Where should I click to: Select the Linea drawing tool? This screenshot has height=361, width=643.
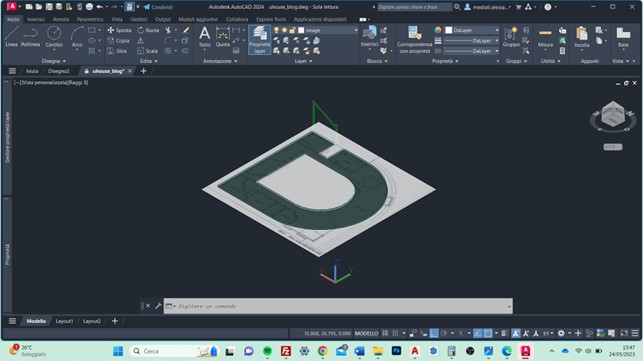tap(11, 37)
